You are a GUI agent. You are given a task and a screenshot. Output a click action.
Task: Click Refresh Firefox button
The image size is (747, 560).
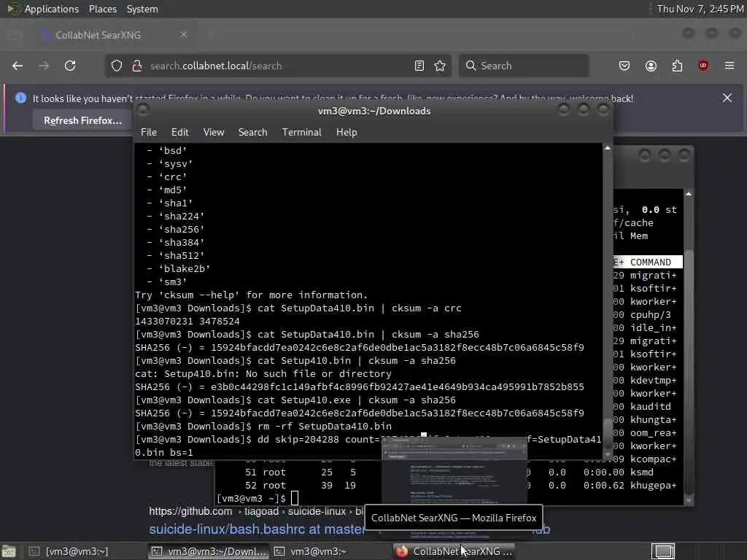(82, 120)
